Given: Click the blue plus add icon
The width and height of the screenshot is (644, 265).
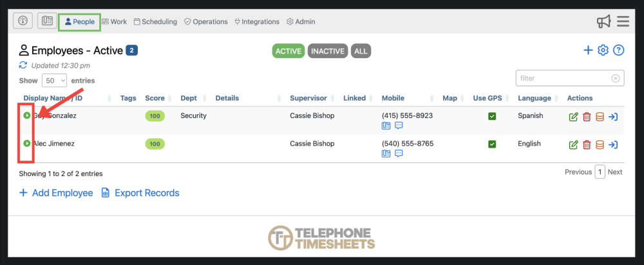Looking at the screenshot, I should pyautogui.click(x=587, y=50).
